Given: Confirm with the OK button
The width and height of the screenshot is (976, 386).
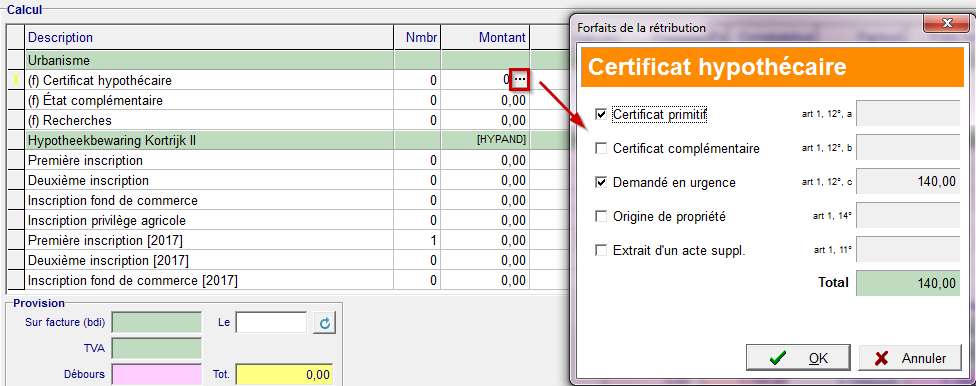Looking at the screenshot, I should click(799, 358).
